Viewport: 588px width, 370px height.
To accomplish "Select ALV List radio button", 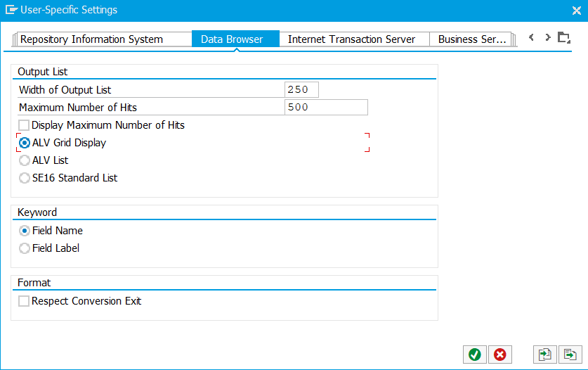I will tap(25, 160).
